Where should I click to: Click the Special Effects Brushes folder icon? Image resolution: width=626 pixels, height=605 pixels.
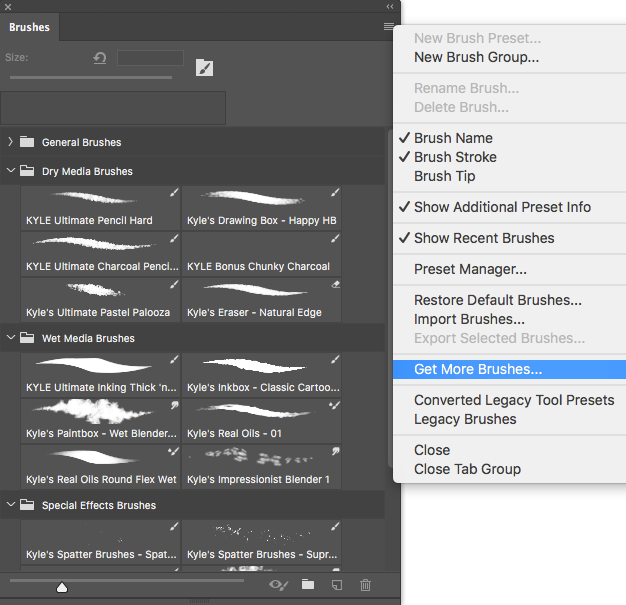27,505
